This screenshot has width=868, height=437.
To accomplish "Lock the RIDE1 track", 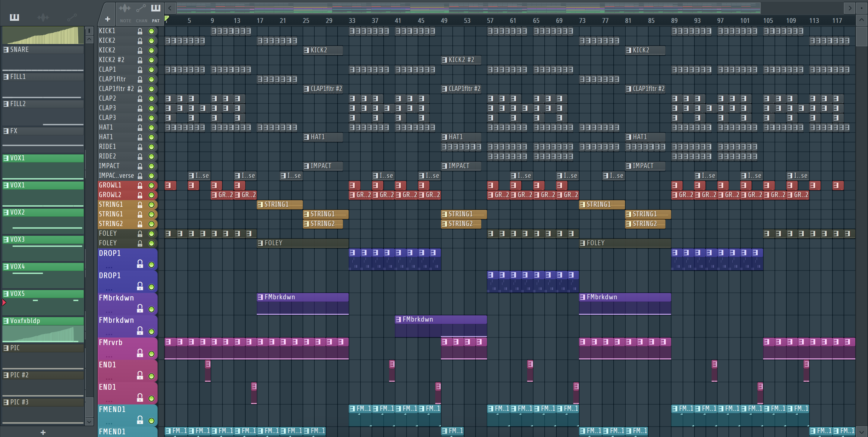I will click(x=140, y=147).
